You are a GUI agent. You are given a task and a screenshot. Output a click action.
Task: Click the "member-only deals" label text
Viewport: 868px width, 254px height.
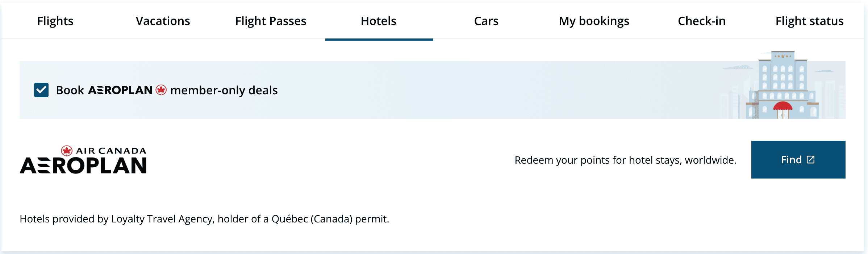(x=224, y=90)
